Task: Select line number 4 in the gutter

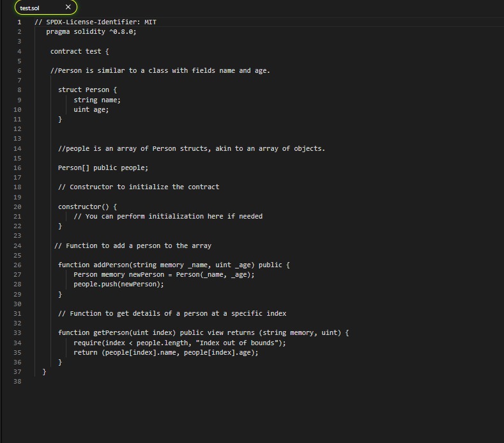Action: 19,52
